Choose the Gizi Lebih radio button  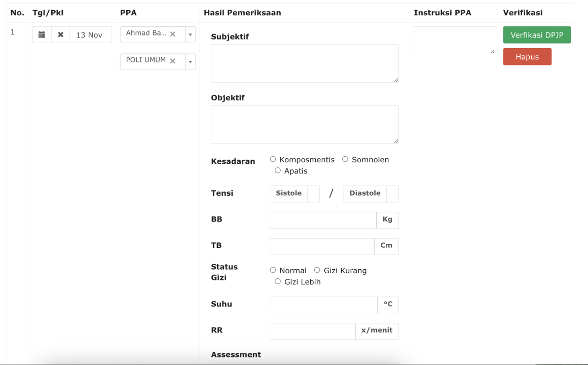[x=277, y=281]
